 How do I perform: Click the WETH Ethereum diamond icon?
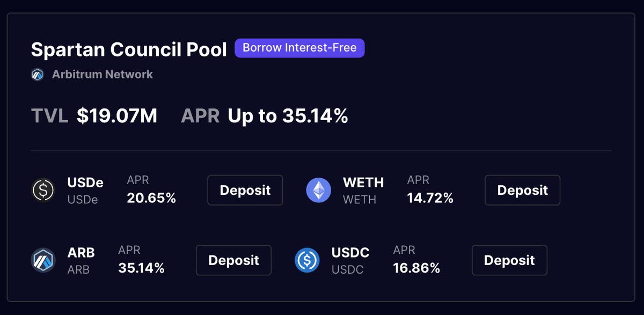click(319, 190)
